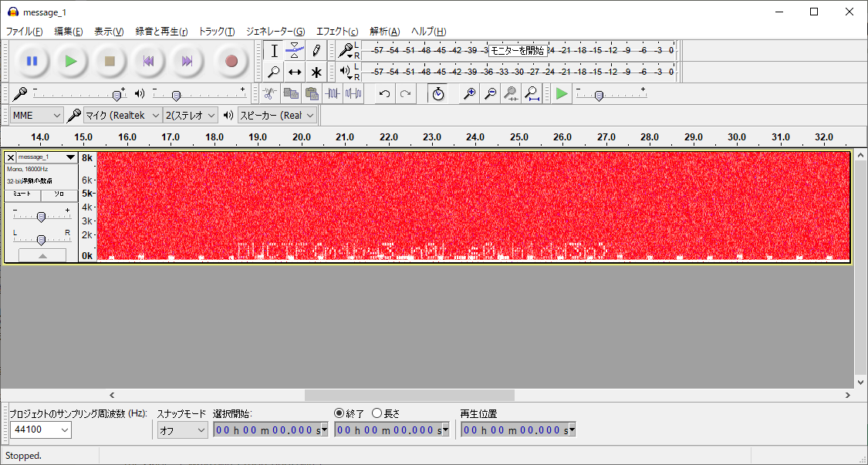
Task: Mute the message_1 track
Action: tap(22, 195)
